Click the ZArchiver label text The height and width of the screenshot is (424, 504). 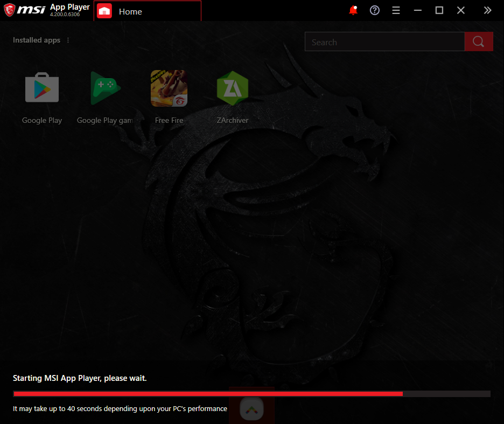(233, 120)
